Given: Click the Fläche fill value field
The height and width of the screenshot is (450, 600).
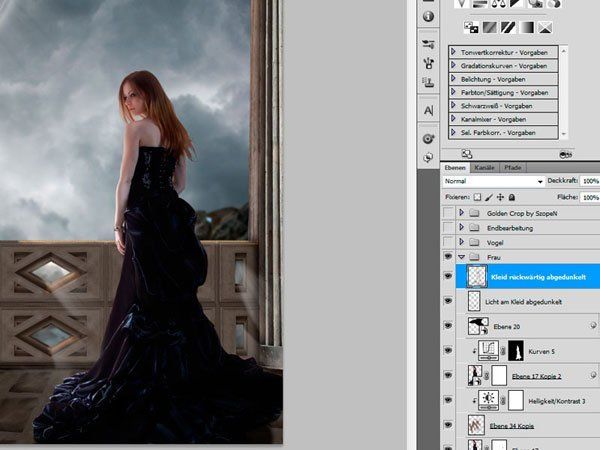Looking at the screenshot, I should click(x=590, y=197).
